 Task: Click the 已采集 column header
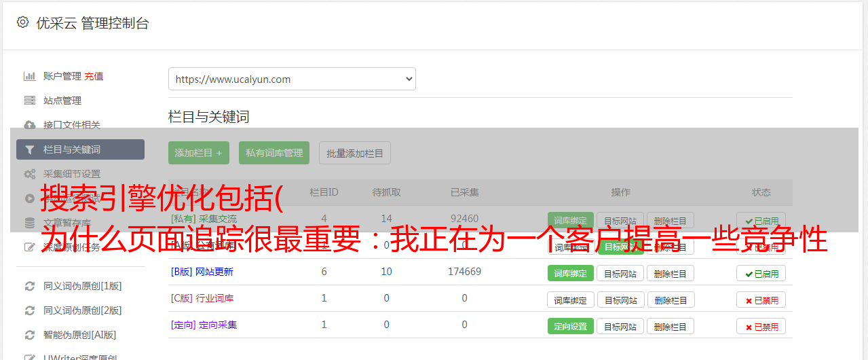click(464, 192)
